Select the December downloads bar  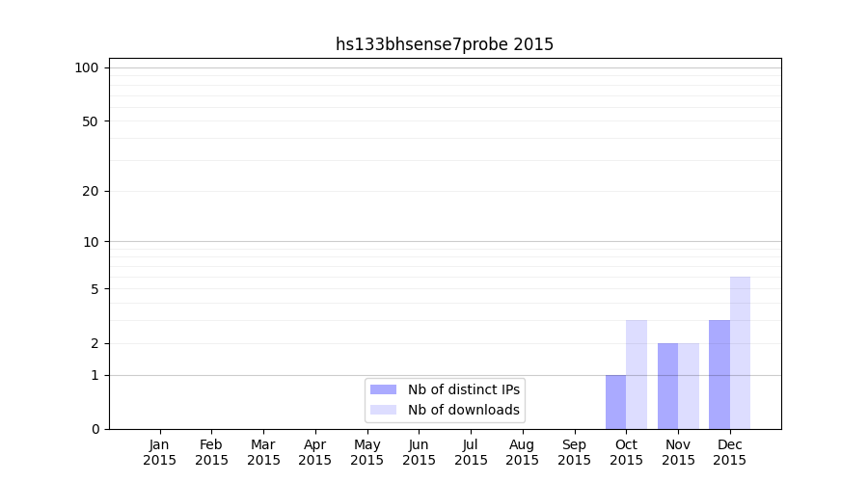coord(740,353)
